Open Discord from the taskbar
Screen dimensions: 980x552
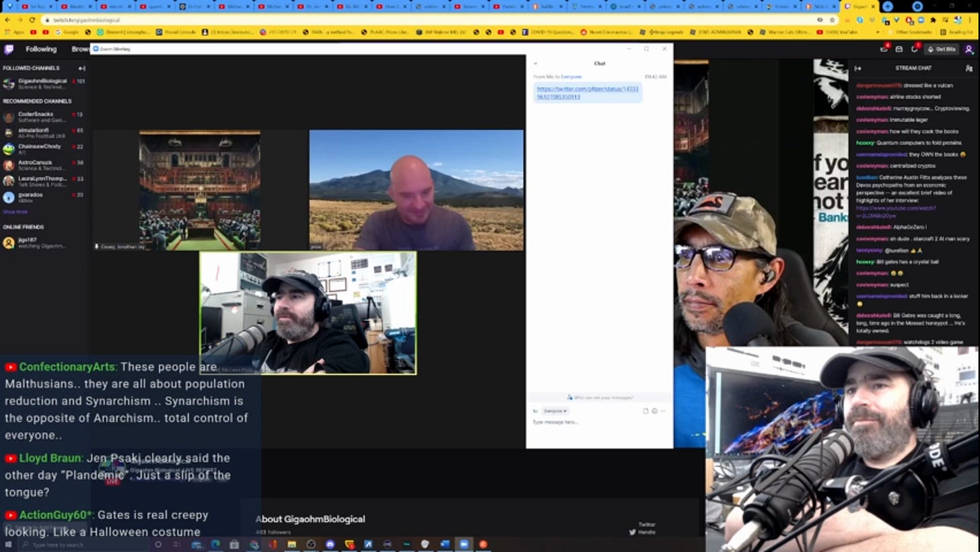point(330,544)
